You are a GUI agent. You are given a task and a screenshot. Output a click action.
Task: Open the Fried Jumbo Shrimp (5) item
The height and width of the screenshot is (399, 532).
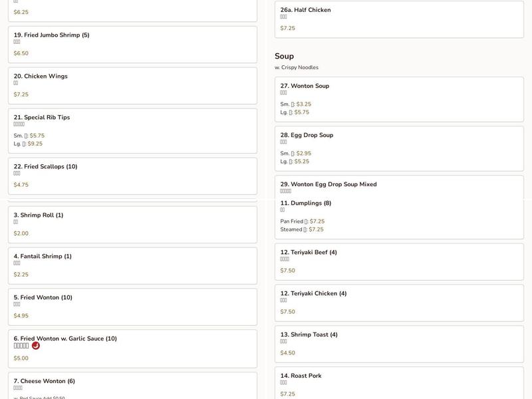132,44
